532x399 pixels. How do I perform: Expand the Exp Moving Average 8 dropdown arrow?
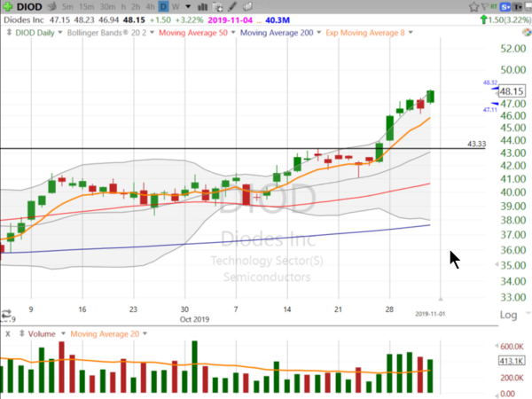(411, 33)
